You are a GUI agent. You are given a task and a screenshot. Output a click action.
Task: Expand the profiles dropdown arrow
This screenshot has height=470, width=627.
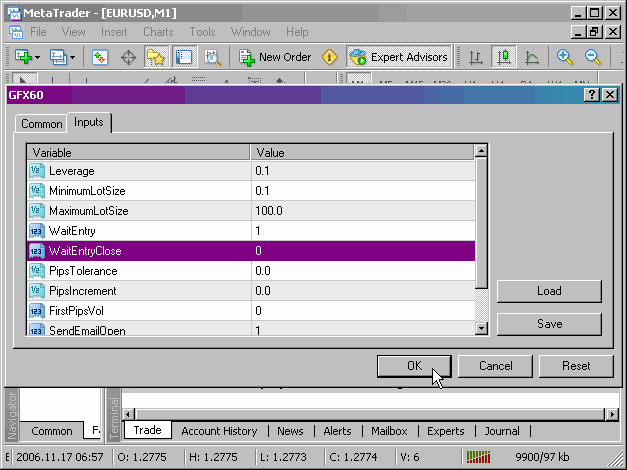click(72, 58)
